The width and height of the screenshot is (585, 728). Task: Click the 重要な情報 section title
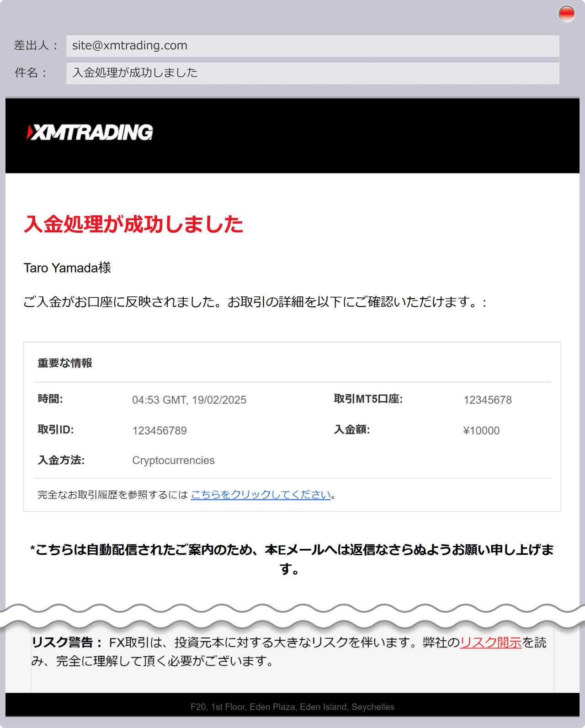pyautogui.click(x=65, y=363)
